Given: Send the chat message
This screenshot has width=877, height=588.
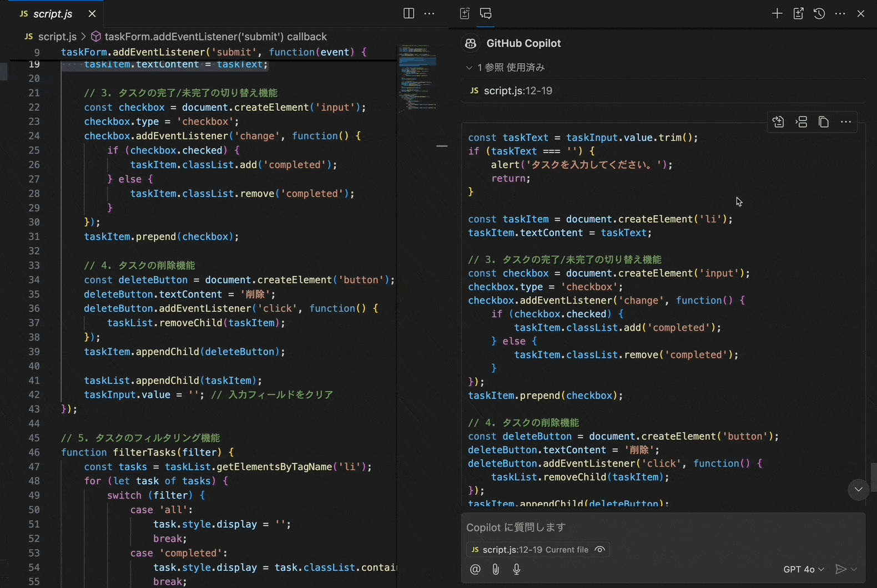Looking at the screenshot, I should point(840,569).
